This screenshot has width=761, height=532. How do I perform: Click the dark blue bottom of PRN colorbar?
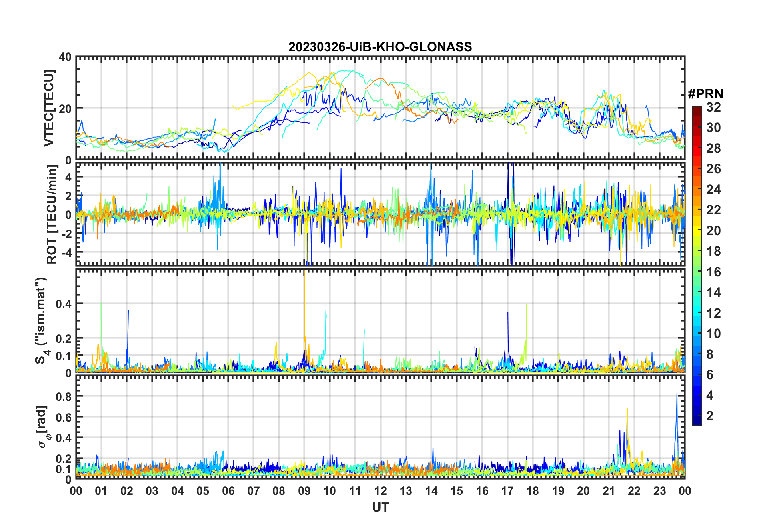click(697, 420)
